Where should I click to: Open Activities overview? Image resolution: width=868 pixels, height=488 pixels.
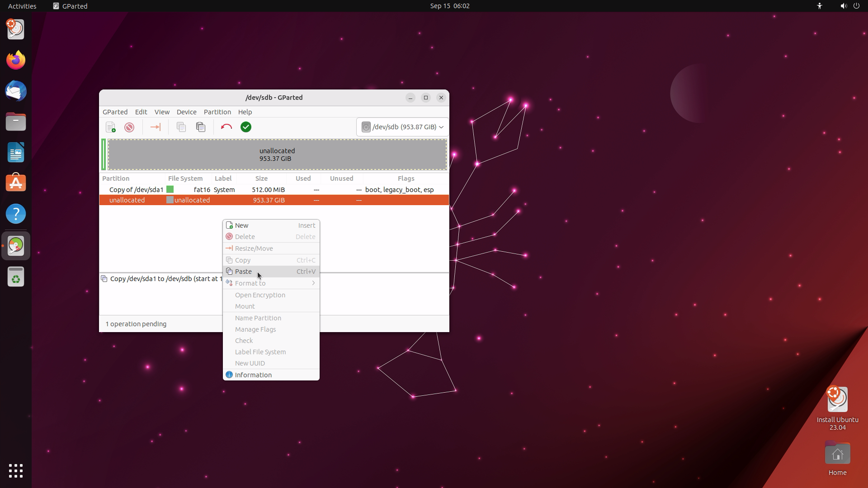(x=22, y=6)
